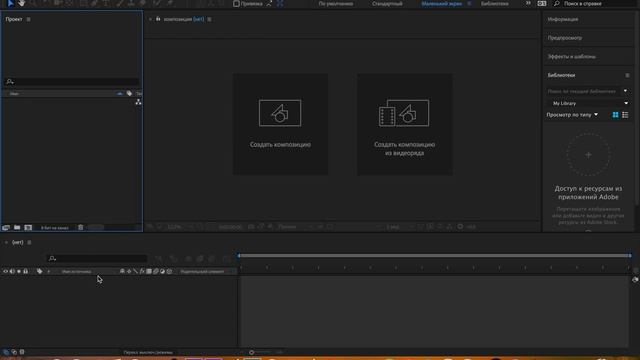
Task: Click the collapse transformations star column icon
Action: pyautogui.click(x=129, y=271)
